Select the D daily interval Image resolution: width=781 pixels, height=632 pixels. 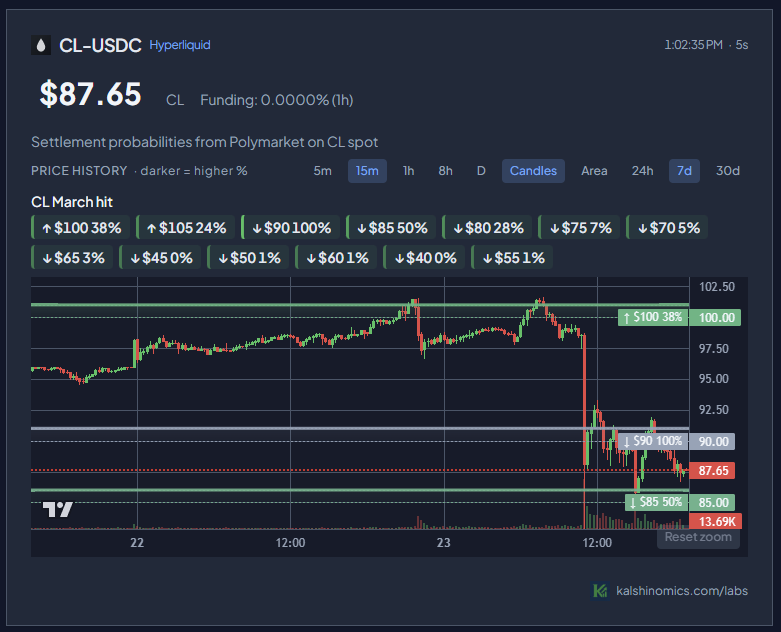[x=481, y=171]
